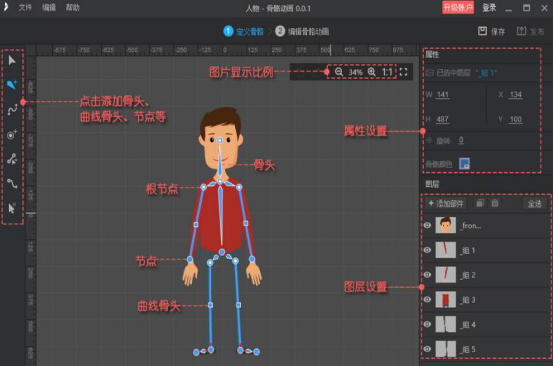
Task: Edit the rotation value 0
Action: 461,141
